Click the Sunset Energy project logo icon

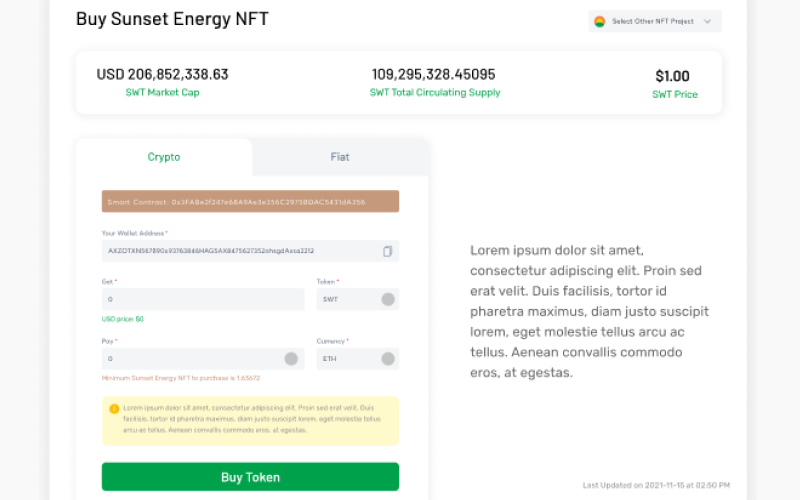tap(600, 21)
